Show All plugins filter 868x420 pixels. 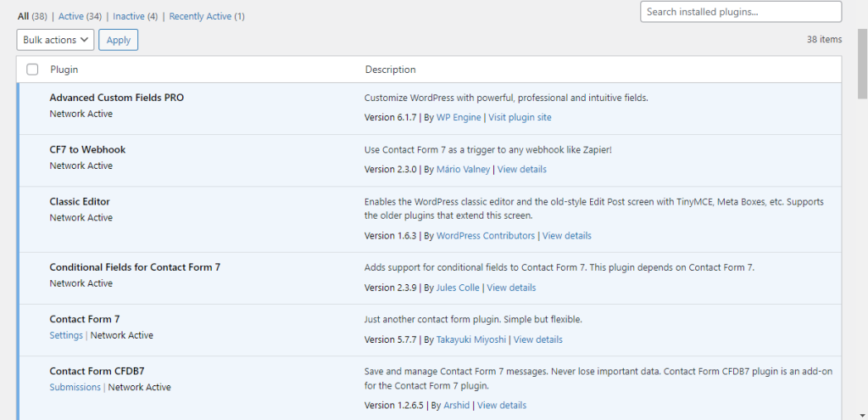23,16
